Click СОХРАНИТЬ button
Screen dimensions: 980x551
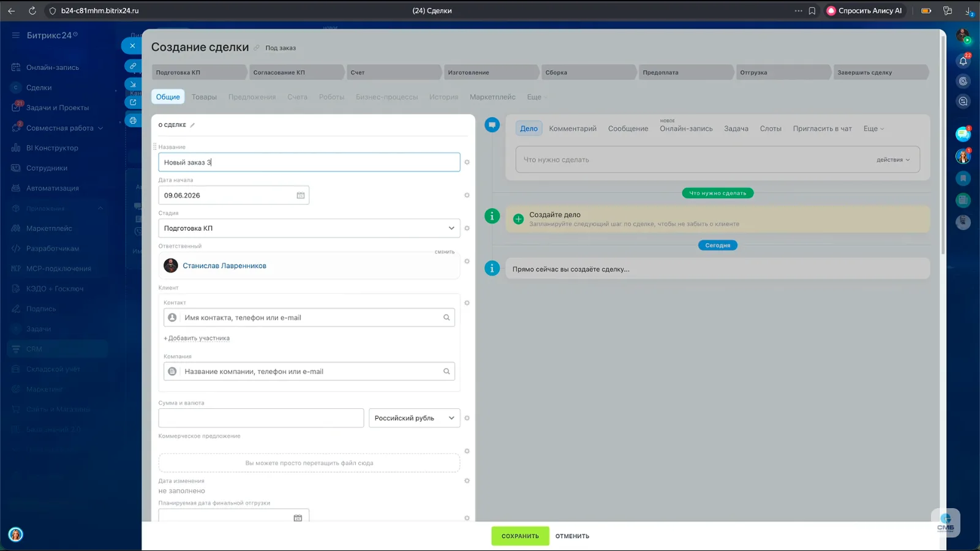[520, 536]
